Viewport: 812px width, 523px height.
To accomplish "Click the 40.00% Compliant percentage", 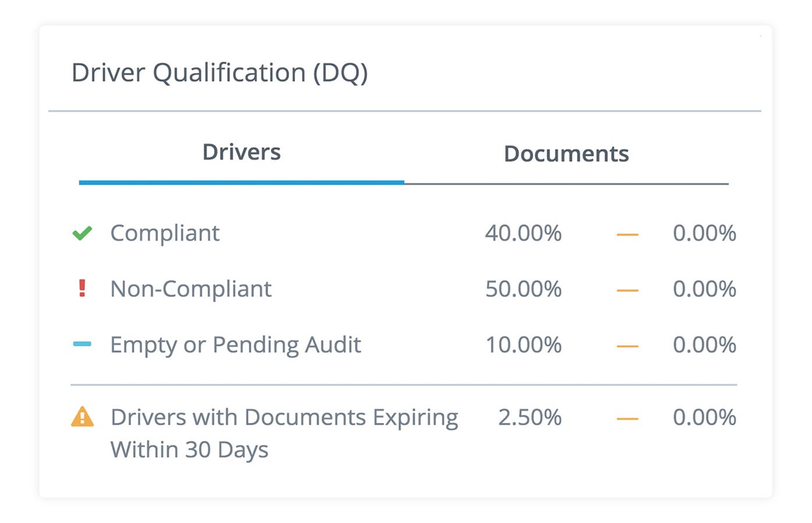I will click(x=523, y=233).
